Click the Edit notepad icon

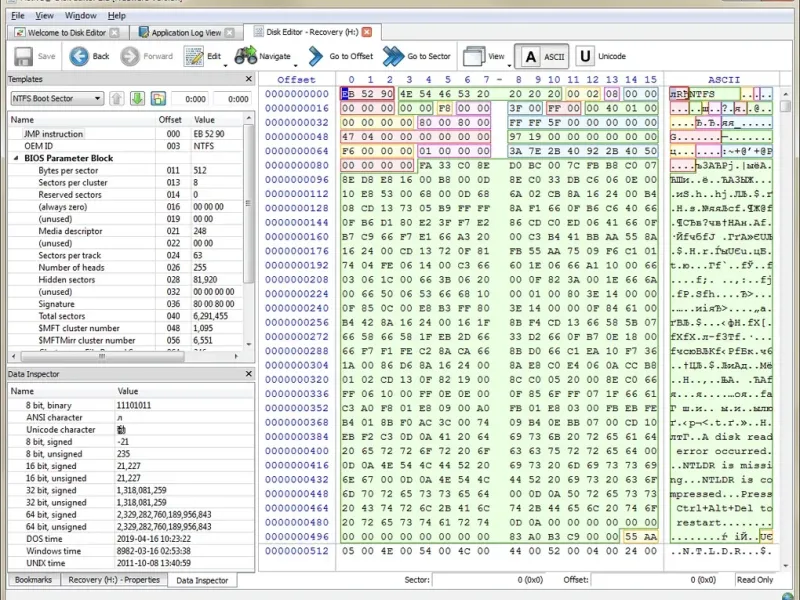(194, 56)
